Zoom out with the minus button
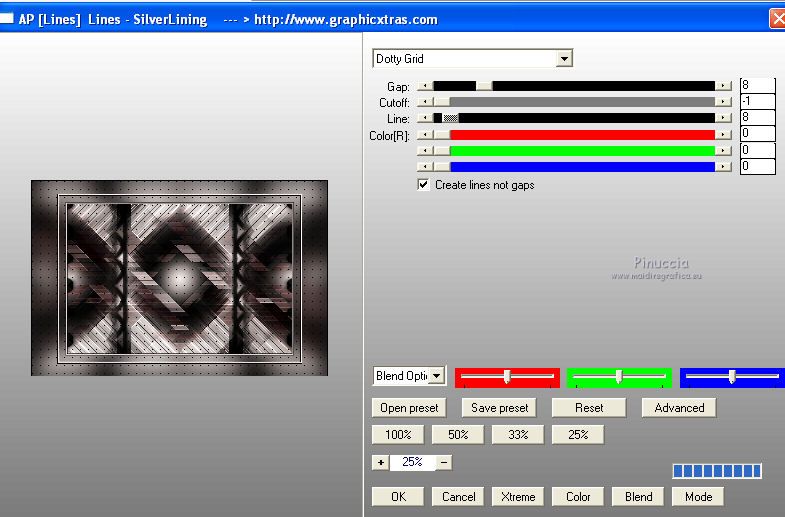 tap(444, 462)
